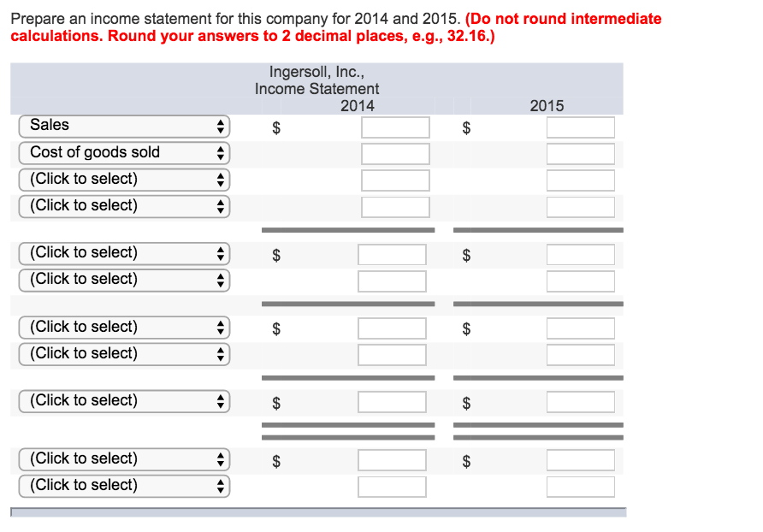This screenshot has height=532, width=763.
Task: Click the 2015 field in the eighth row
Action: coord(581,355)
